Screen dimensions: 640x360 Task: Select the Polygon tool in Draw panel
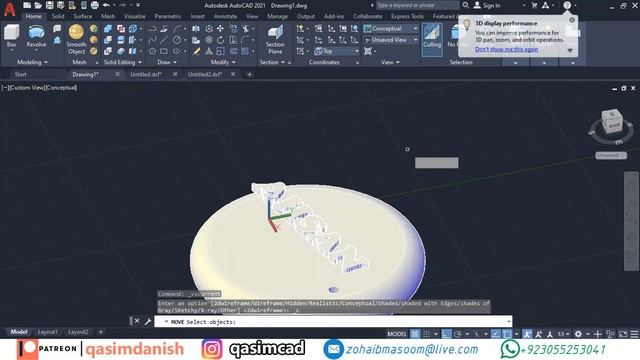coord(152,51)
